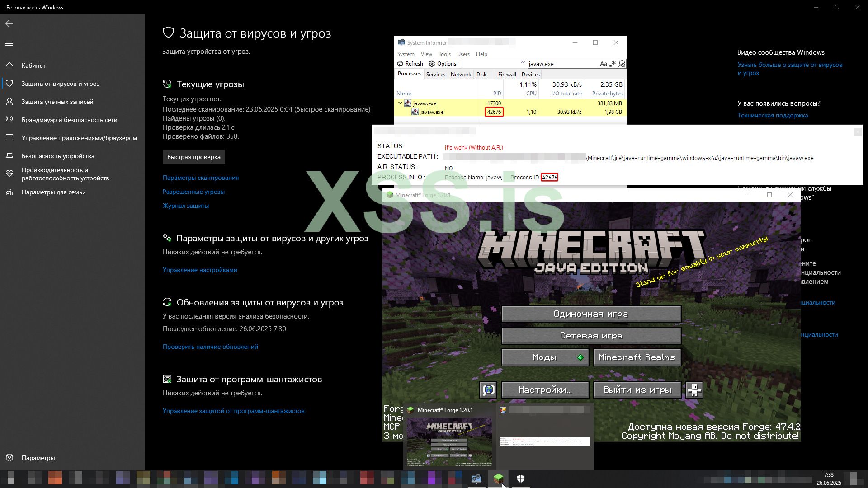Screen dimensions: 868x488
Task: Click the Быстрая проверка button
Action: [x=193, y=157]
